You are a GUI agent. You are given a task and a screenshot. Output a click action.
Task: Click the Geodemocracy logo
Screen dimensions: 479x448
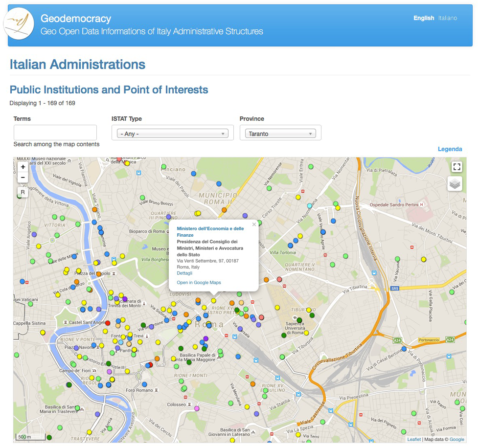pyautogui.click(x=19, y=23)
